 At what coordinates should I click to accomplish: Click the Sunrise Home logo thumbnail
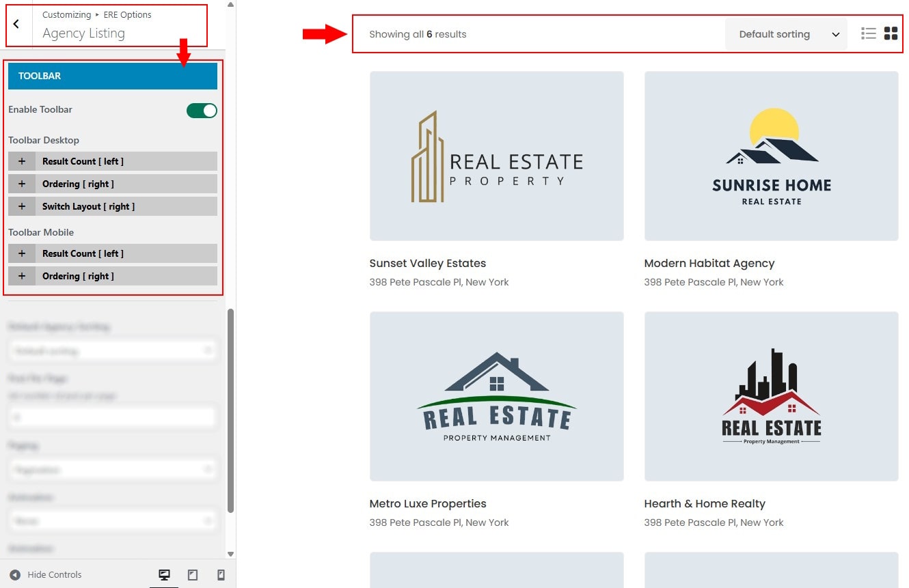(x=771, y=156)
